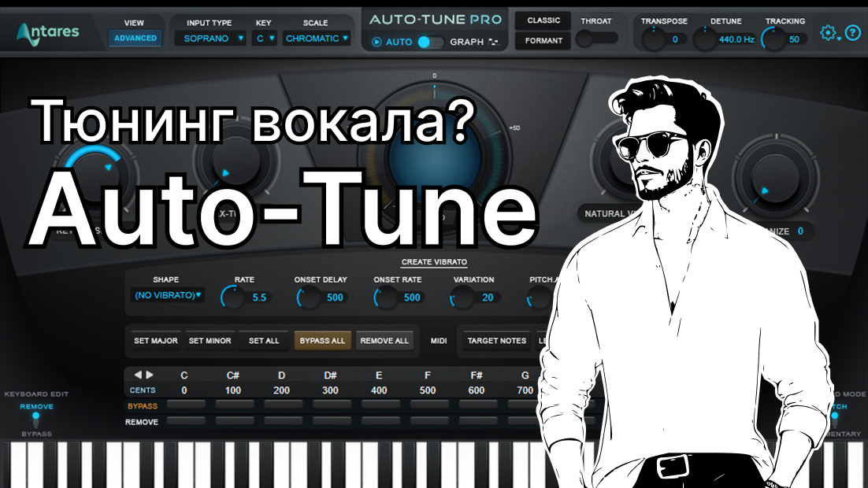868x488 pixels.
Task: Toggle remove for note F
Action: 429,421
